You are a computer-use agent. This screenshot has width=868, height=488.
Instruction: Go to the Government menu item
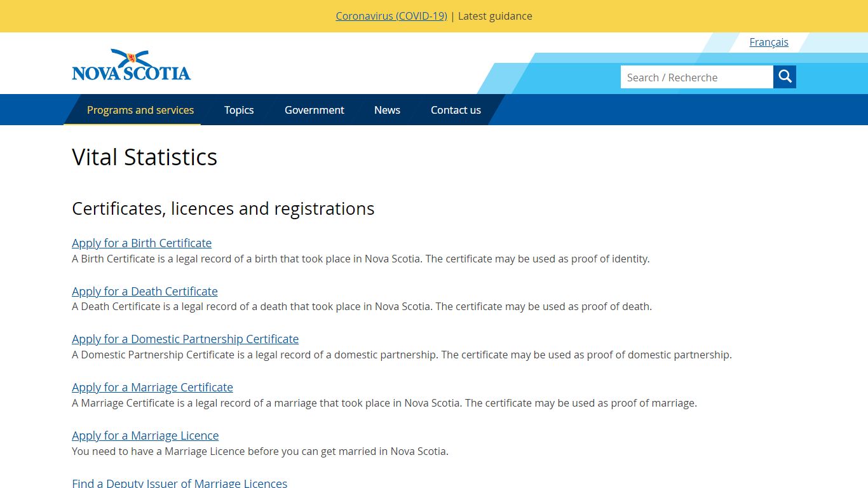[315, 110]
